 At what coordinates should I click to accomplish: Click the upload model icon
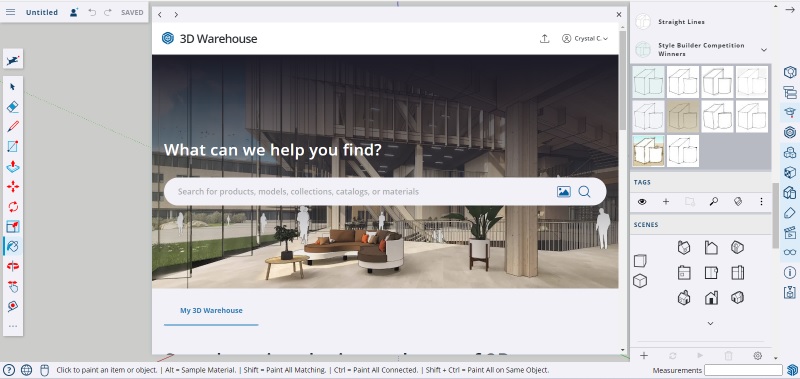click(544, 38)
